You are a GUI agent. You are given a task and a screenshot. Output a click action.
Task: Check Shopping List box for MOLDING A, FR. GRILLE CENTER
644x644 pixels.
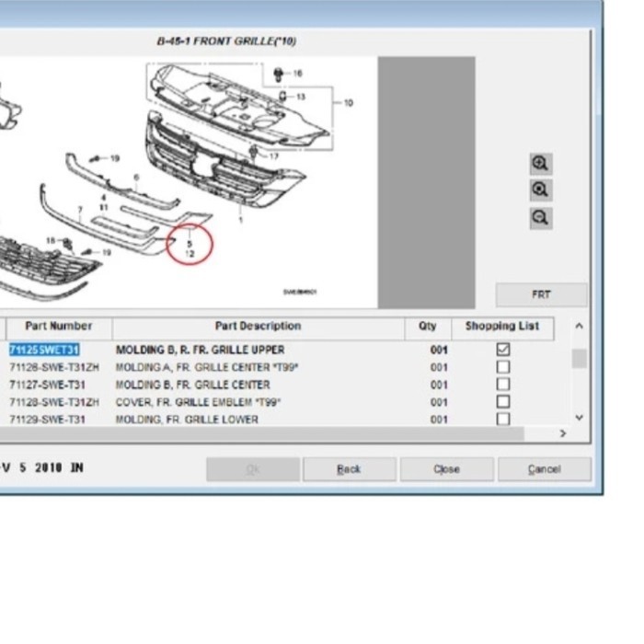coord(503,367)
